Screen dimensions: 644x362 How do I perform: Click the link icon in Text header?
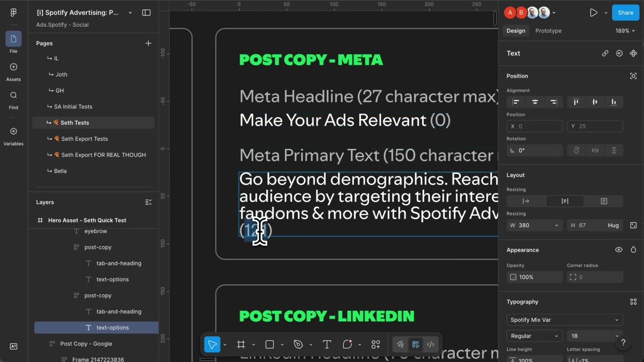[605, 53]
